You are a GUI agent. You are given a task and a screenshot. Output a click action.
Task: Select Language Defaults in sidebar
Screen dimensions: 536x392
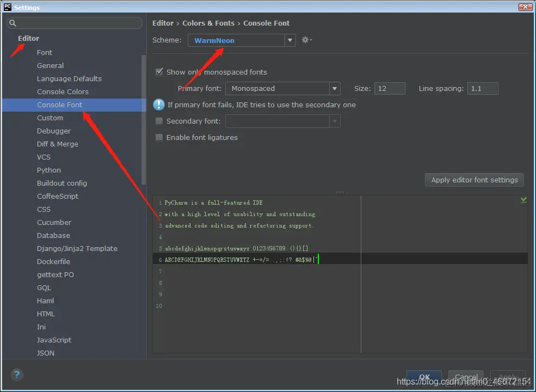69,78
